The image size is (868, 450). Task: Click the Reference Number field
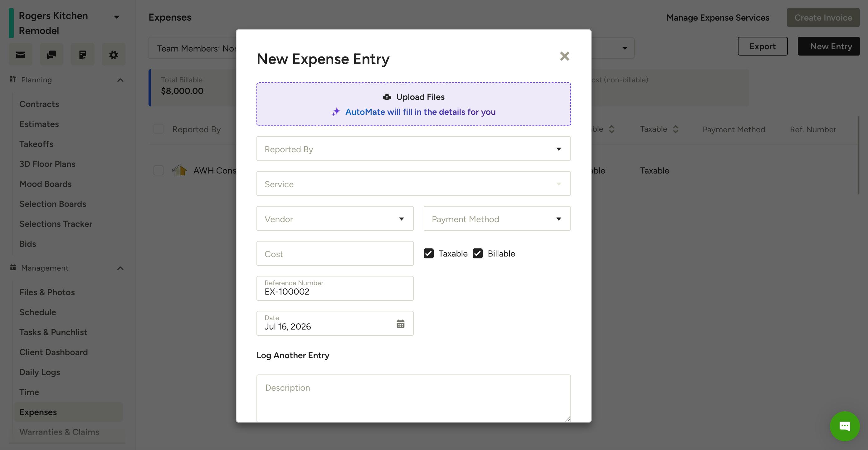pyautogui.click(x=335, y=289)
